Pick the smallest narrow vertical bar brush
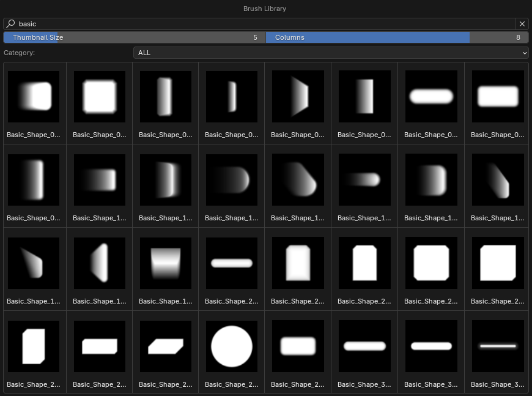Image resolution: width=532 pixels, height=396 pixels. pyautogui.click(x=231, y=96)
